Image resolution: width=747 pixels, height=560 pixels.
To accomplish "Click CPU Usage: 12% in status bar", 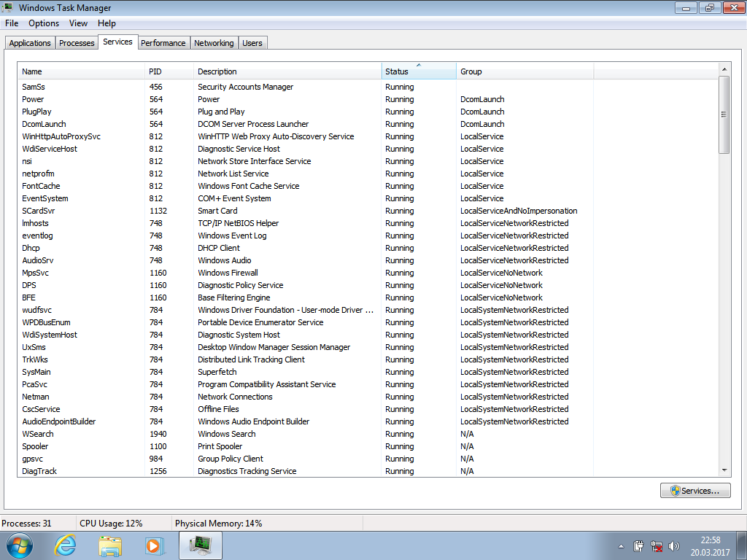I will coord(111,523).
